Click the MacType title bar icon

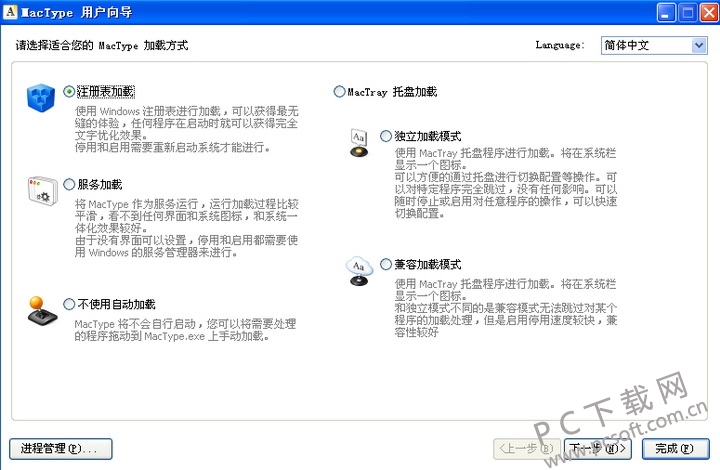[10, 11]
